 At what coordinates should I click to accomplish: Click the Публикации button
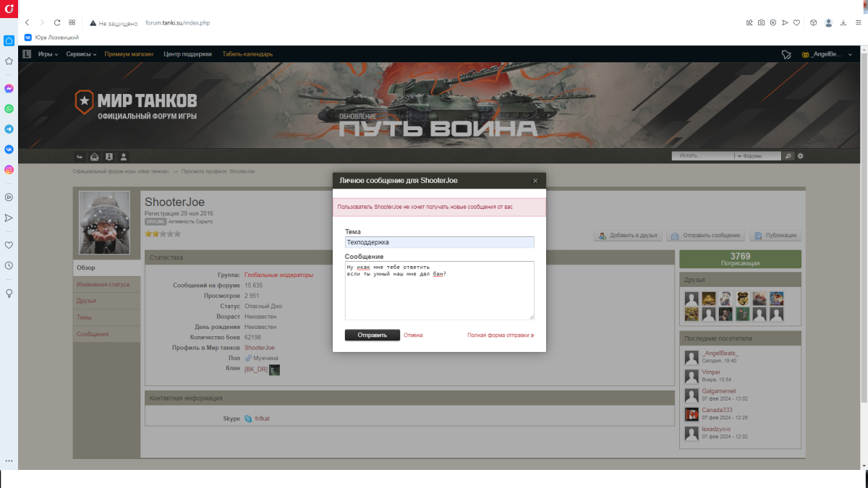pyautogui.click(x=775, y=235)
